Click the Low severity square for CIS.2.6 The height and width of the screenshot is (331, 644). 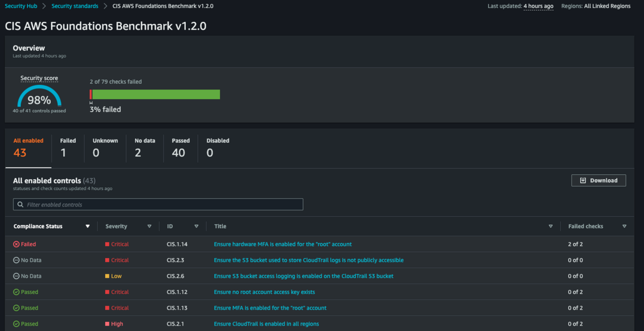[107, 276]
